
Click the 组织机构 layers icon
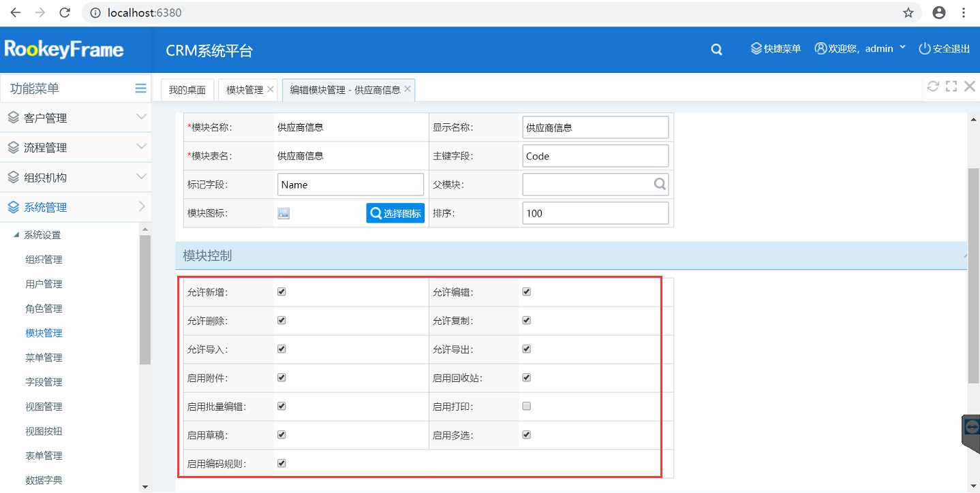[x=14, y=178]
